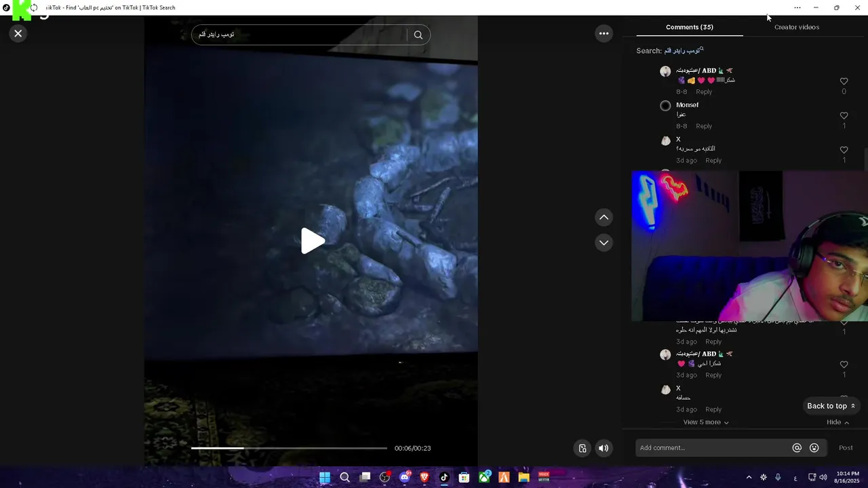Open the three-dot video options menu
Image resolution: width=868 pixels, height=488 pixels.
[604, 33]
